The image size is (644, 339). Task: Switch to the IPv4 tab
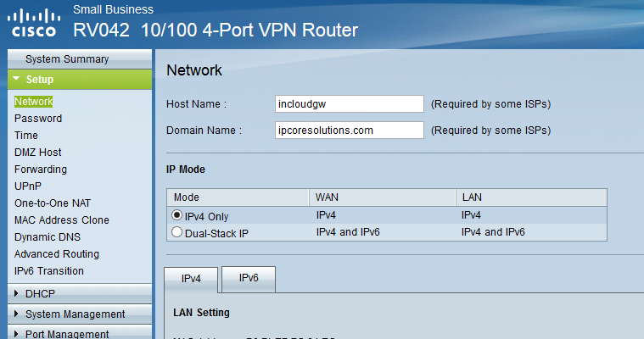point(191,279)
